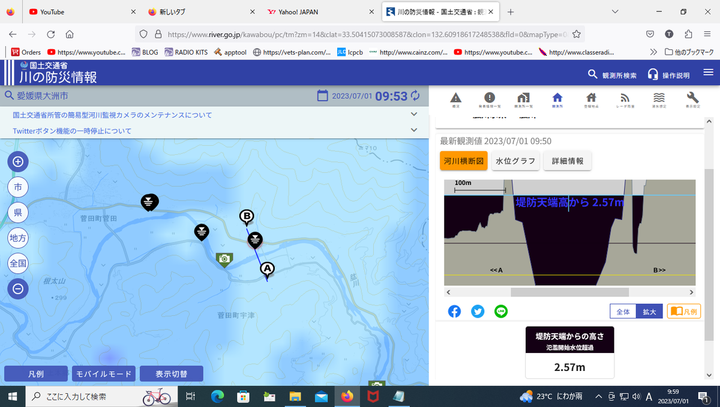Select the radar rainfall icon
Image resolution: width=720 pixels, height=407 pixels.
click(624, 99)
